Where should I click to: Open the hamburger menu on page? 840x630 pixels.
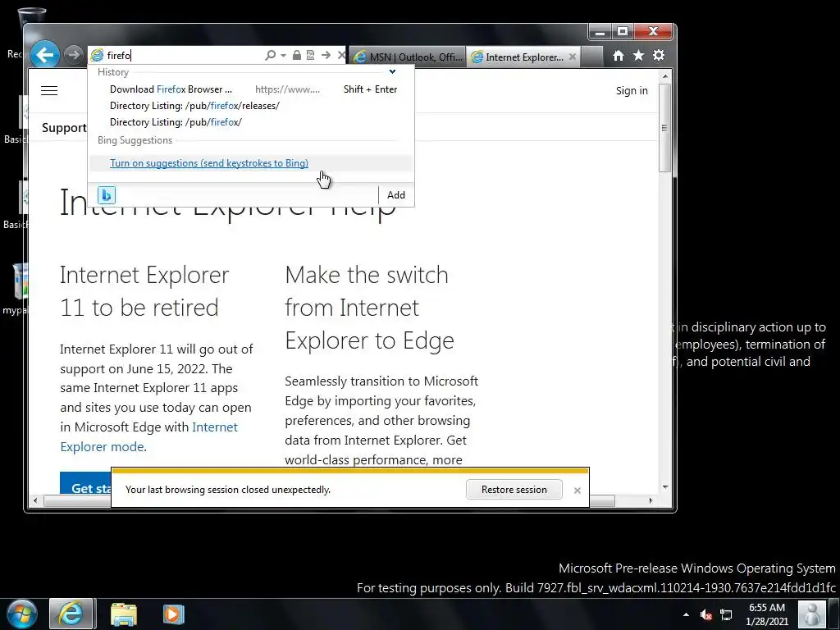coord(49,90)
